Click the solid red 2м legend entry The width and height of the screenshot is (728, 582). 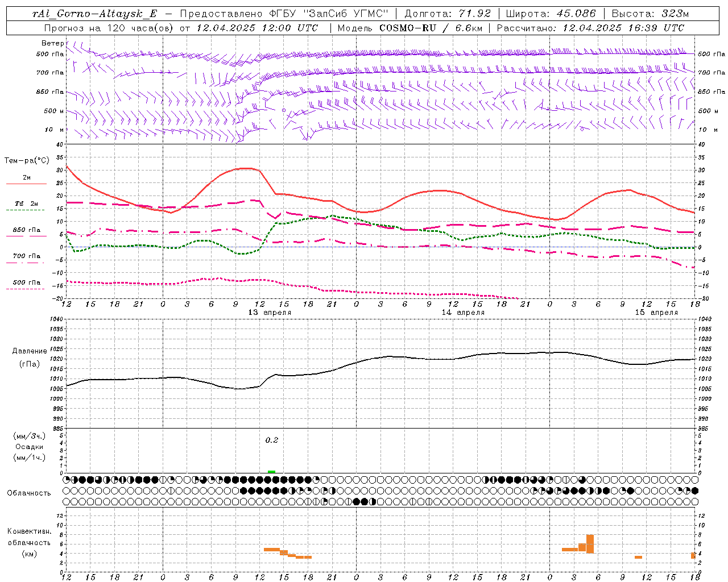click(x=26, y=180)
